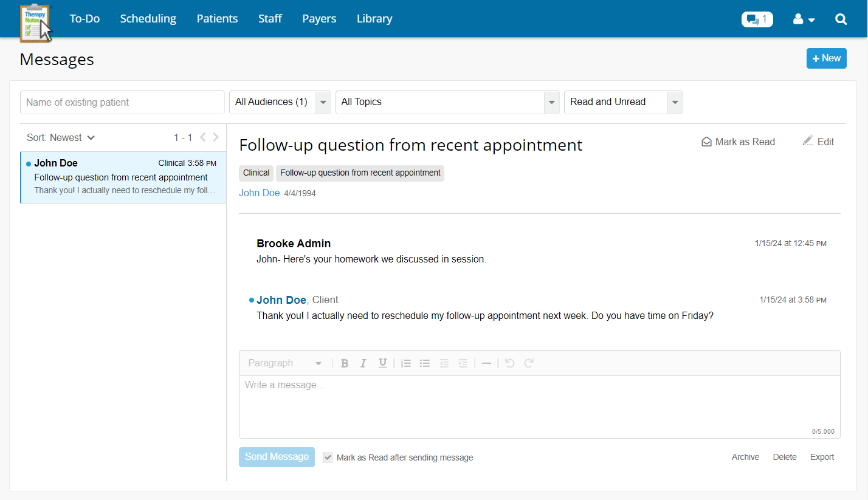Mark the conversation as read
868x500 pixels.
tap(738, 142)
